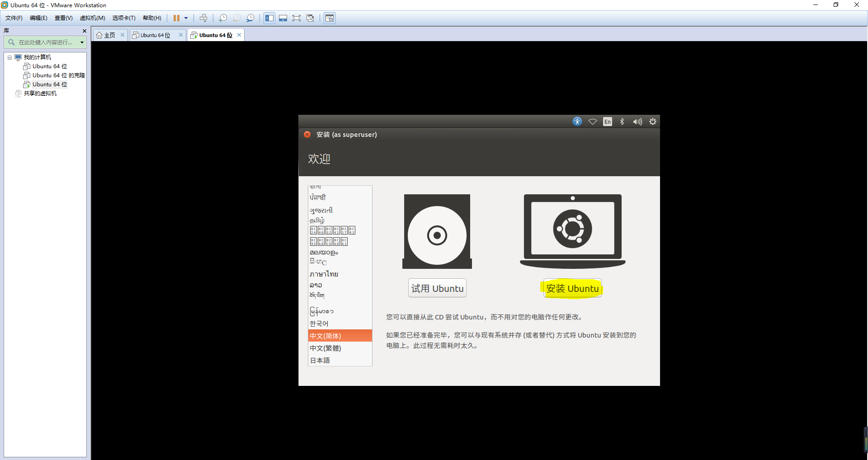Close the active Ubuntu 64 位 tab

pyautogui.click(x=239, y=35)
